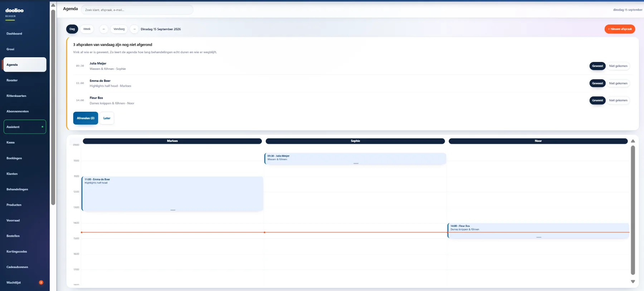Mark Julia Meijer as Geweest
This screenshot has height=291, width=644.
pyautogui.click(x=597, y=66)
